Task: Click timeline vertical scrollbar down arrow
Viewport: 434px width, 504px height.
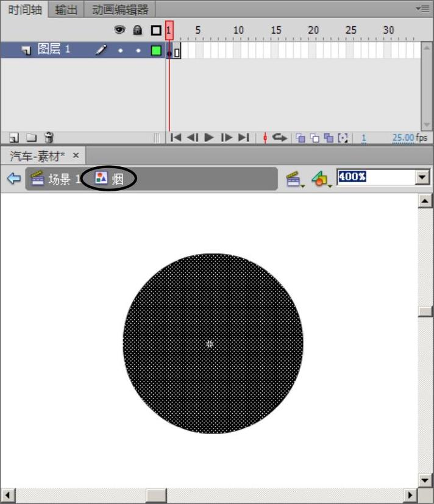Action: (x=427, y=125)
